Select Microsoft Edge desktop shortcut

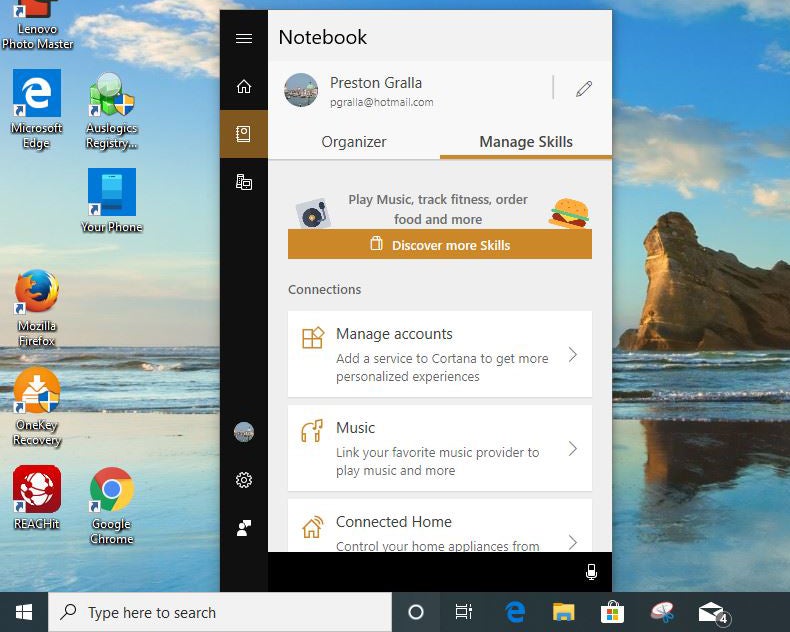coord(37,109)
